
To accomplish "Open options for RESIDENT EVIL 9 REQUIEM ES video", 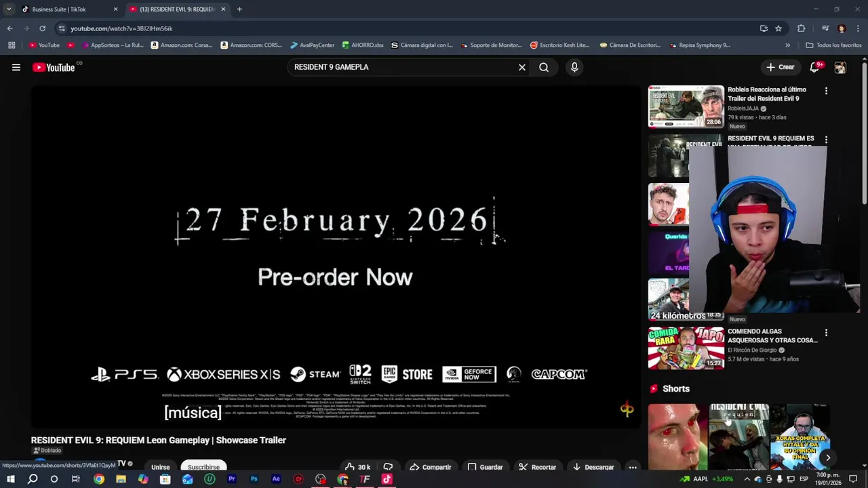I will 826,140.
